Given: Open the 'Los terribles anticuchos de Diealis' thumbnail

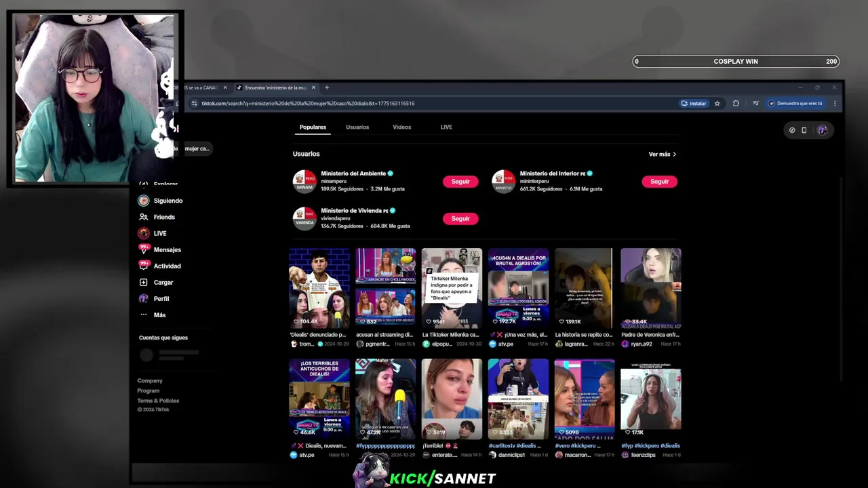Looking at the screenshot, I should click(319, 399).
